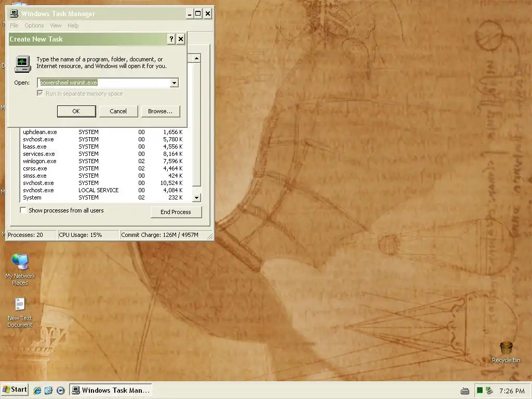Screen dimensions: 532x399
Task: Open My Network Places desktop icon
Action: [x=20, y=269]
